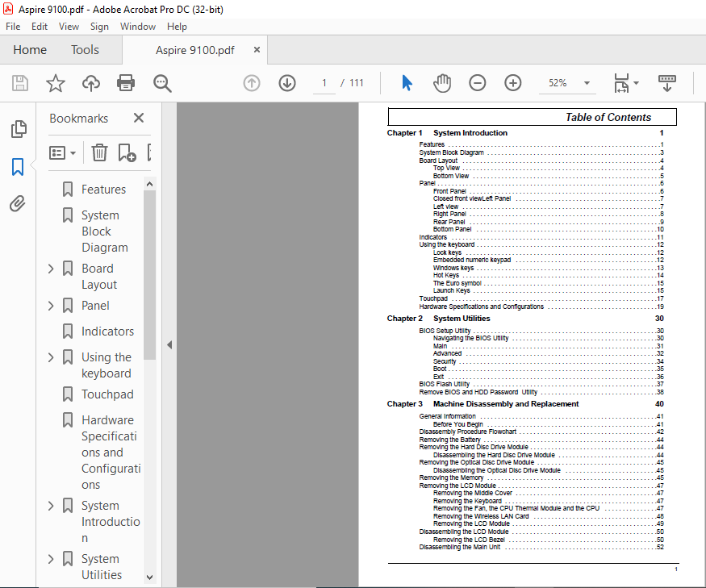The image size is (706, 588).
Task: Open zoom level dropdown arrow
Action: pos(587,83)
